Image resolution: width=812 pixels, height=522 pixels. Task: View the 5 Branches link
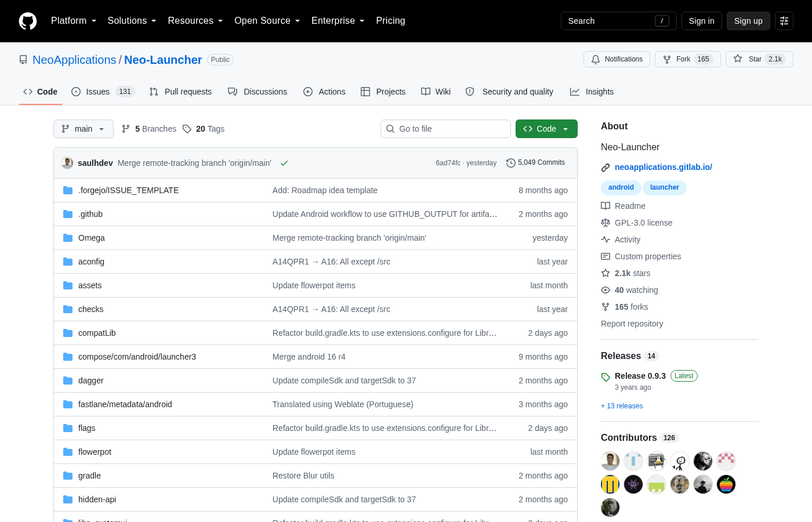tap(149, 129)
